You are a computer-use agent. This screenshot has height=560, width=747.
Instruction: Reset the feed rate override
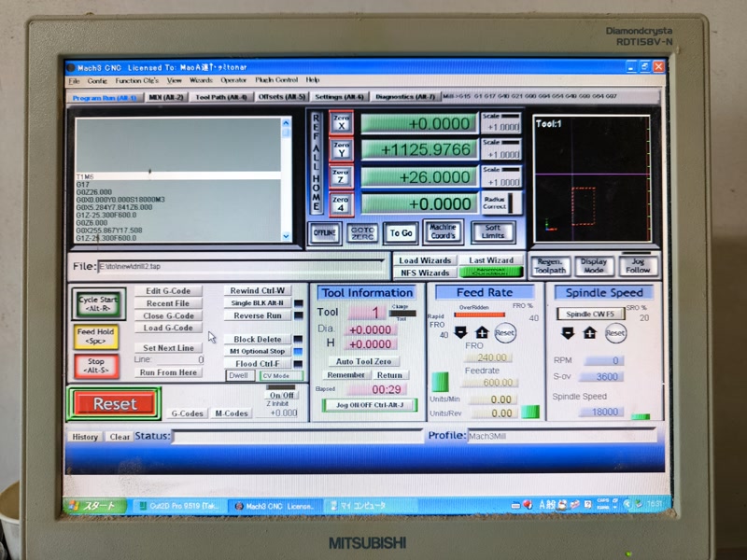point(504,332)
